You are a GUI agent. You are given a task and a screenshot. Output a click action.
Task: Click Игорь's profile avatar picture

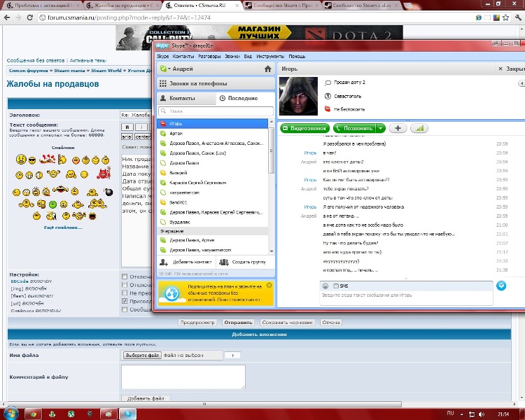click(298, 96)
